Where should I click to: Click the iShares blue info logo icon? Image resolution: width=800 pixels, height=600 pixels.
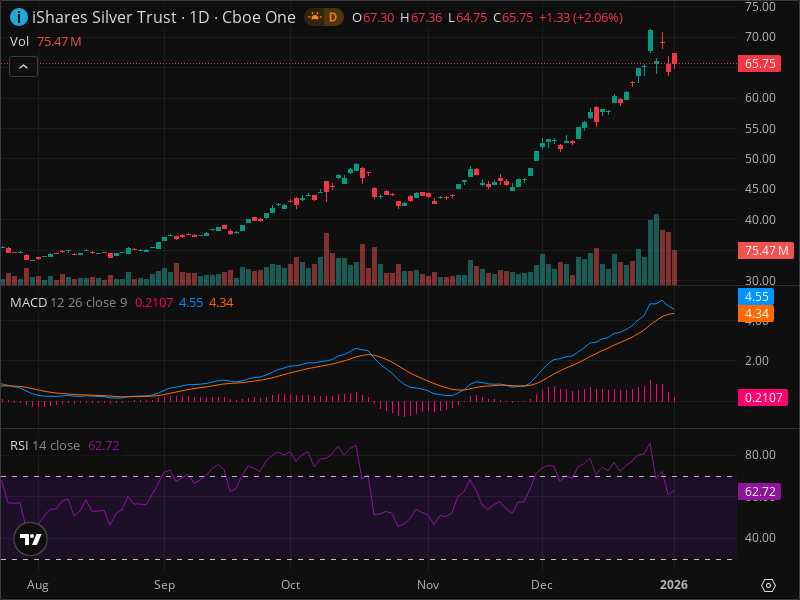point(19,17)
